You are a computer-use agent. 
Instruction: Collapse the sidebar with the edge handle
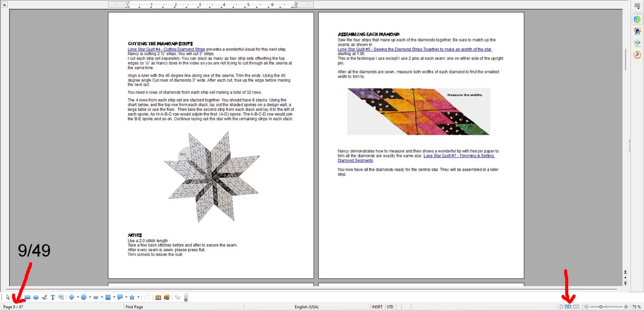630,145
